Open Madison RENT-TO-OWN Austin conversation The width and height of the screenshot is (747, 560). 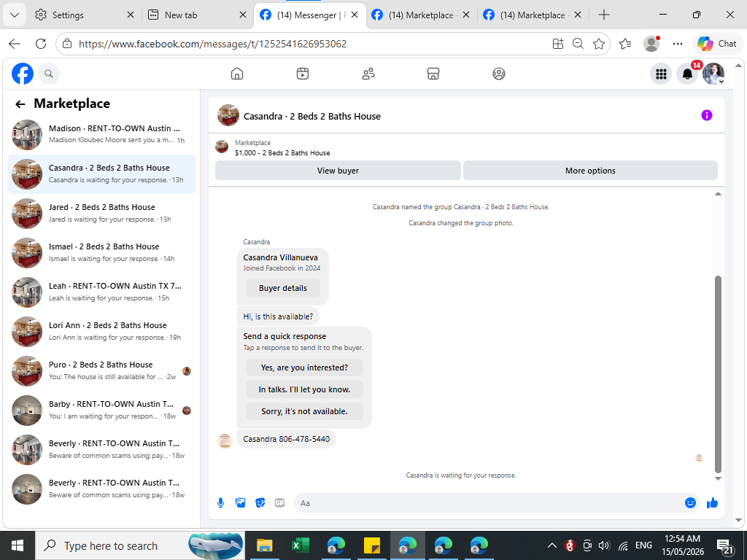(101, 135)
